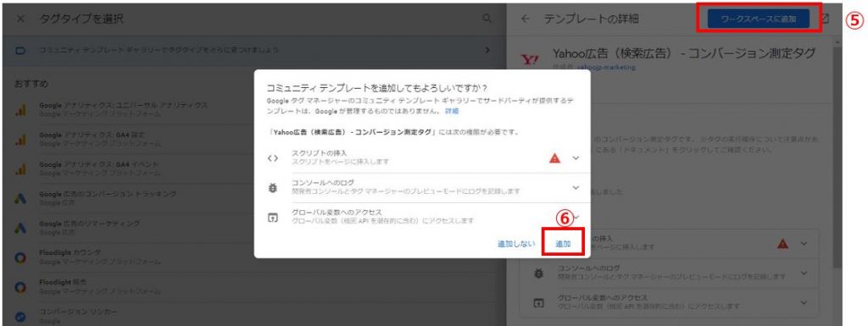Expand コンソールへのログ permission in the dialog

[576, 188]
